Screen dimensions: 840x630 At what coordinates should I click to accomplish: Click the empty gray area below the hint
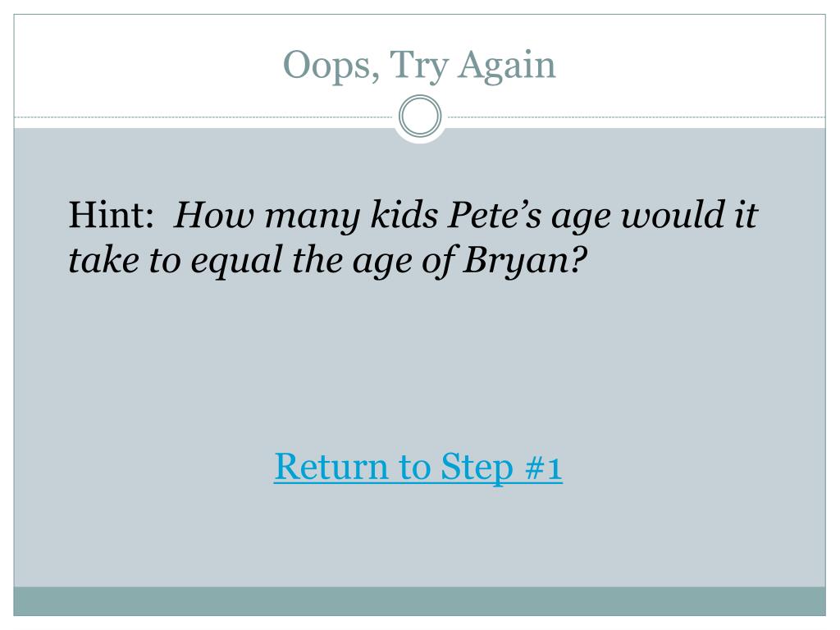(x=419, y=364)
